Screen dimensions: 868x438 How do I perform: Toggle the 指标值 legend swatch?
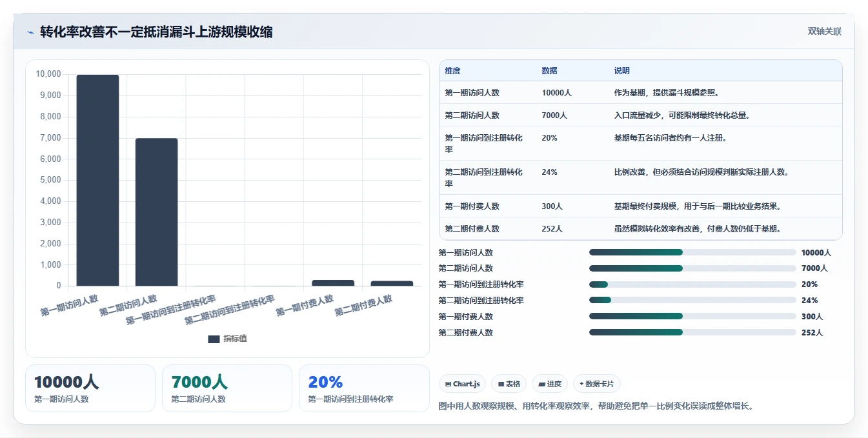point(214,339)
